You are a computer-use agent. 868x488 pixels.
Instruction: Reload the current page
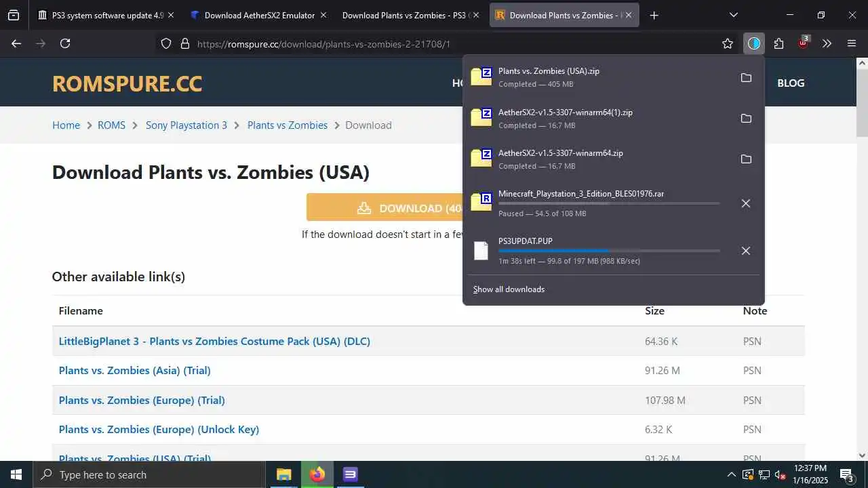pyautogui.click(x=65, y=43)
